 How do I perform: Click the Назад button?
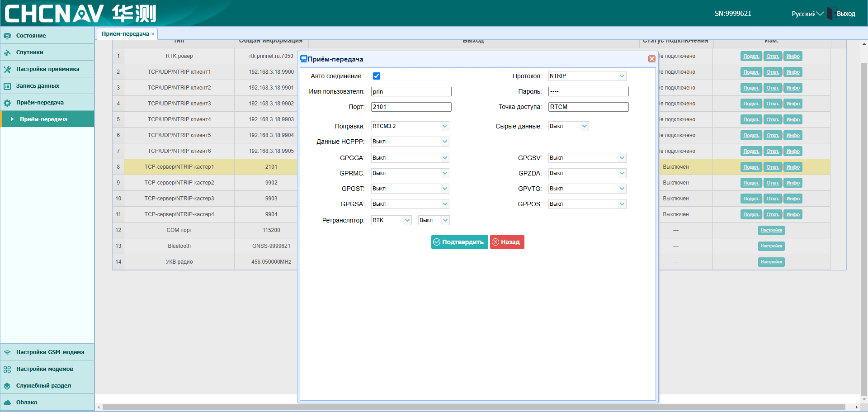click(x=507, y=242)
